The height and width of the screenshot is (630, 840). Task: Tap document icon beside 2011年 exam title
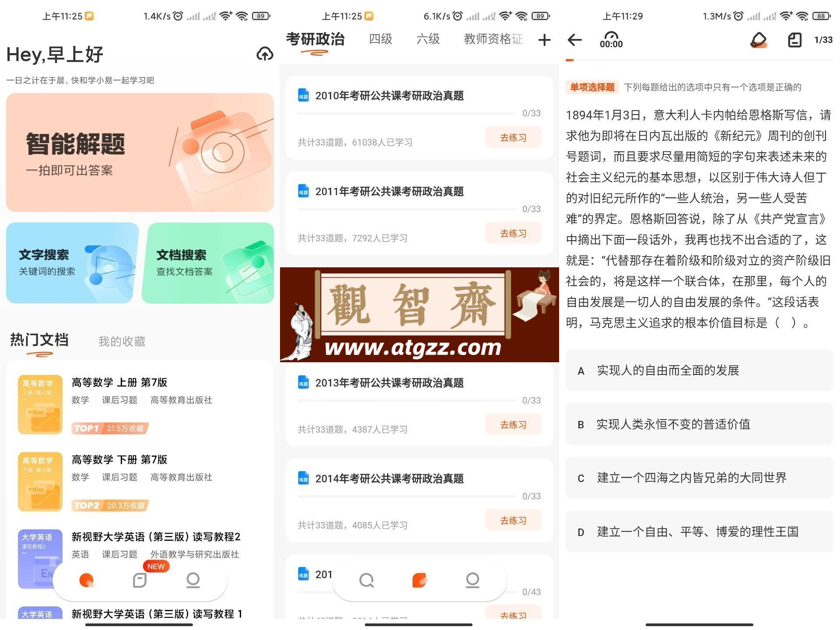304,191
